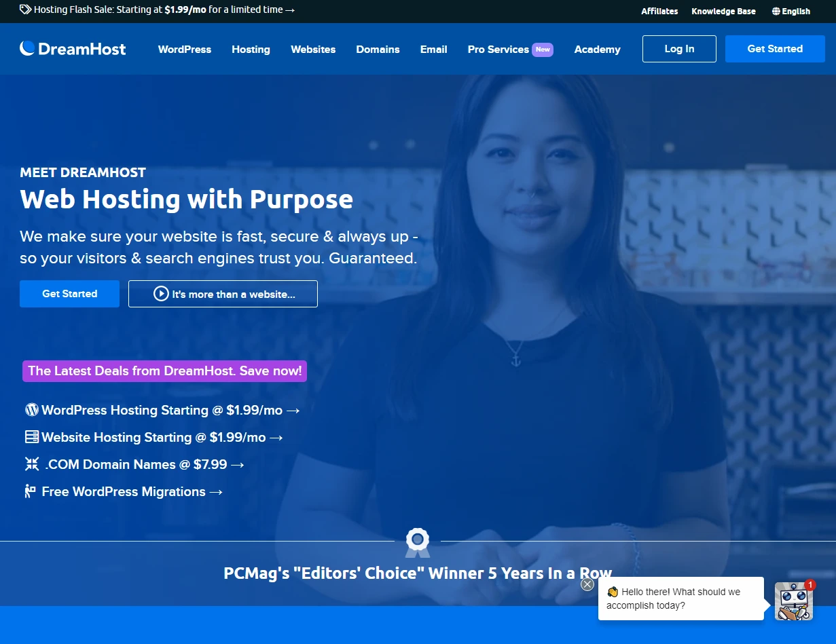Click the migration icon beside Free WordPress Migrations
836x644 pixels.
tap(31, 491)
